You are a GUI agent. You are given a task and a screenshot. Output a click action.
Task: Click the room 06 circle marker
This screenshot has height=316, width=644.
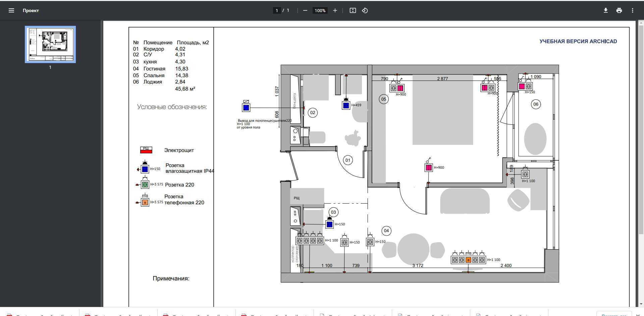tap(536, 104)
